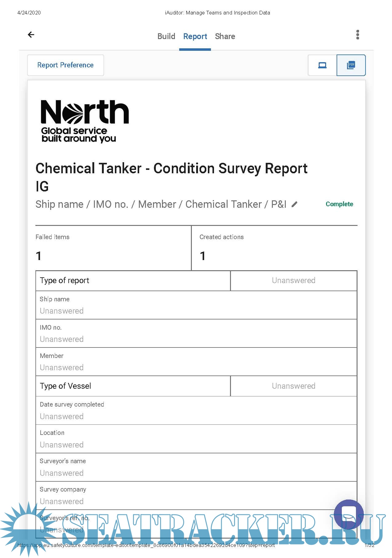Select Unanswered value for Type of Vessel
The image size is (392, 558).
293,386
